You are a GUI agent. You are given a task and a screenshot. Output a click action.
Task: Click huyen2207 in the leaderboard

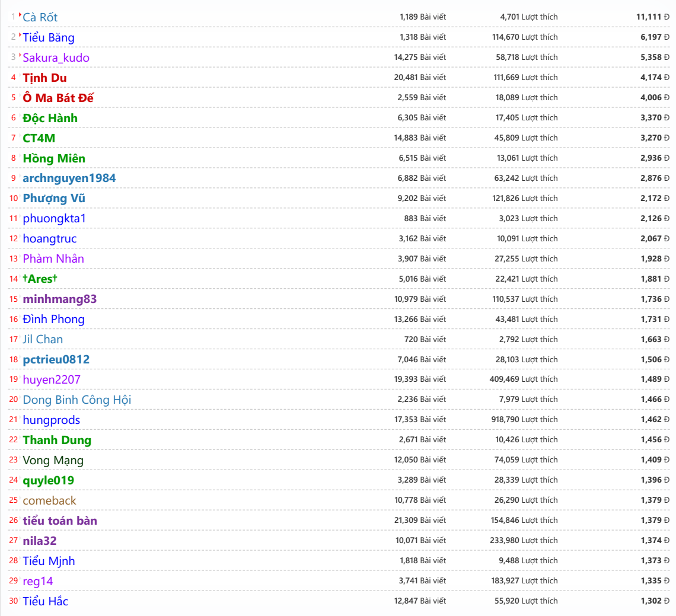(52, 379)
